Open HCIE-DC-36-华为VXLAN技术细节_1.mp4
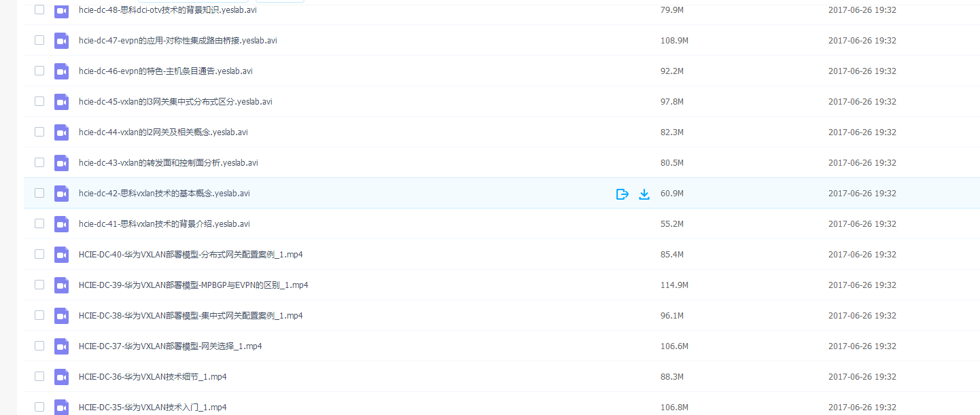This screenshot has height=415, width=980. pos(153,377)
